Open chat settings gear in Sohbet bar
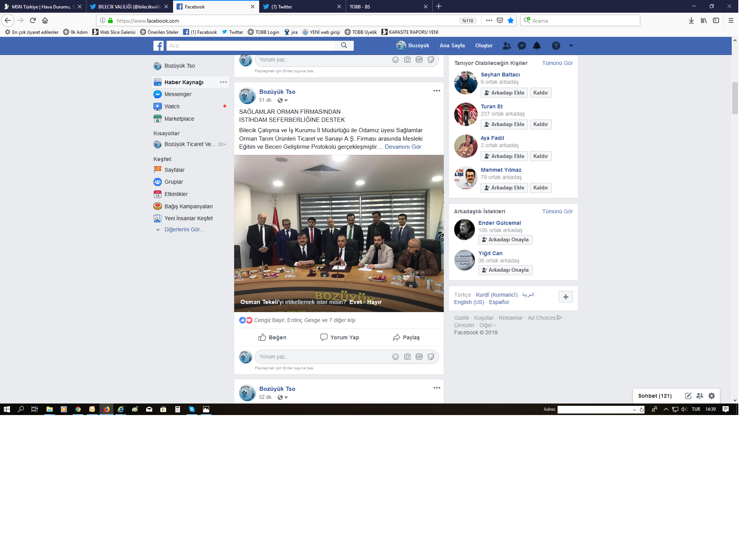This screenshot has width=756, height=548. coord(712,396)
